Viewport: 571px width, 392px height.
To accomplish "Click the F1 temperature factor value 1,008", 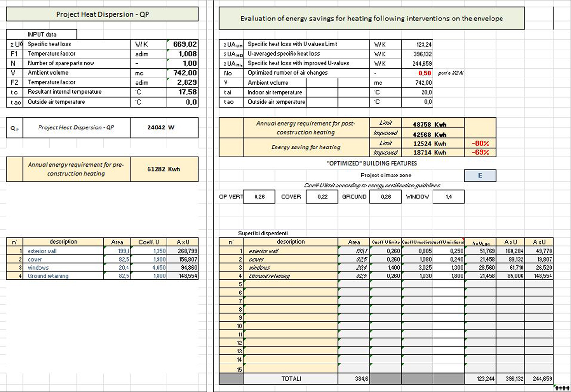I will point(182,54).
